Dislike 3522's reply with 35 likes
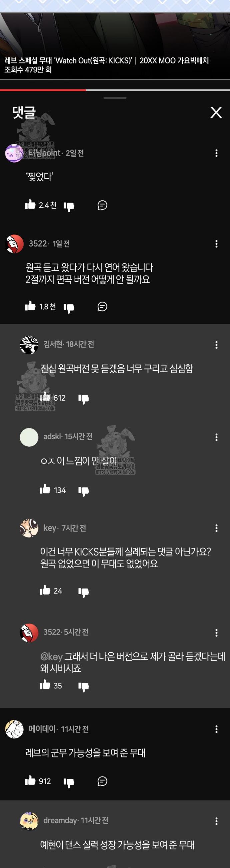Viewport: 230px width, 868px height. [x=83, y=686]
